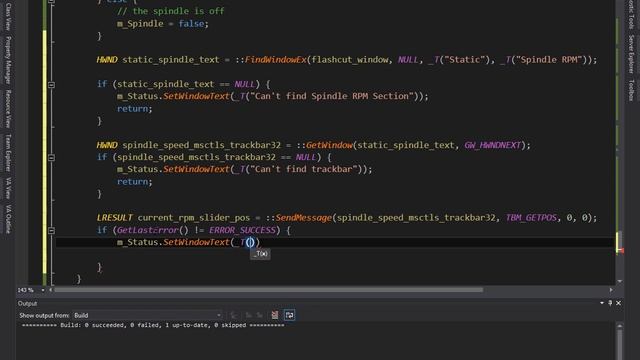The width and height of the screenshot is (640, 360).
Task: Click the Output panel title label
Action: 27,303
